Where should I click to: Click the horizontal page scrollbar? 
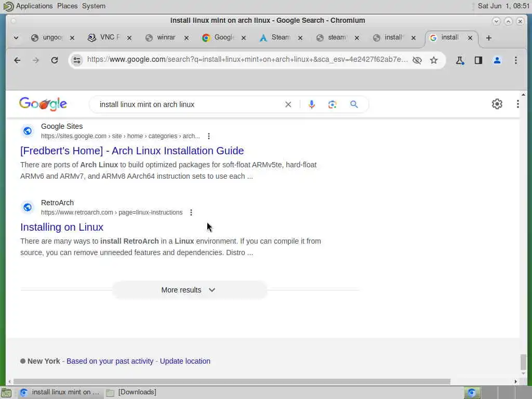(232, 382)
